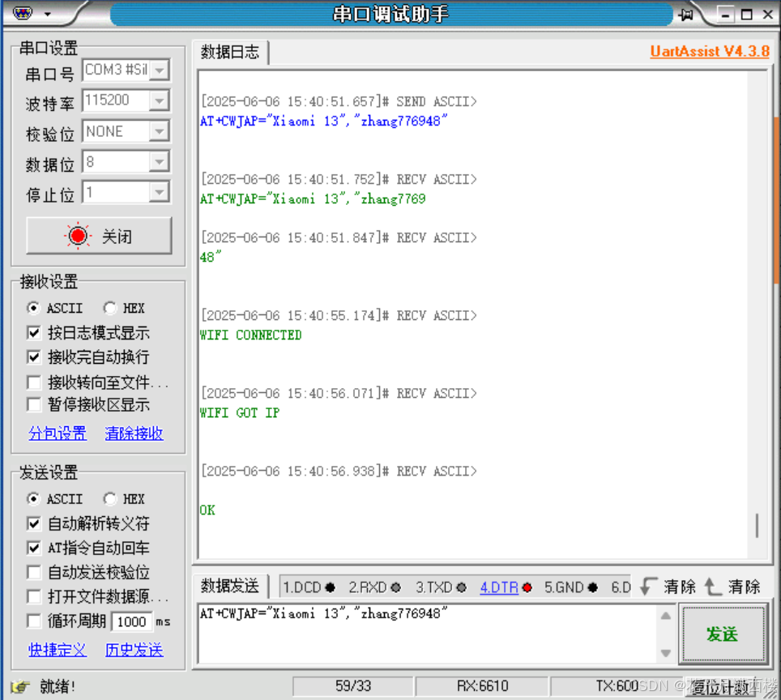Open 历史发送 link
Image resolution: width=781 pixels, height=700 pixels.
[134, 651]
